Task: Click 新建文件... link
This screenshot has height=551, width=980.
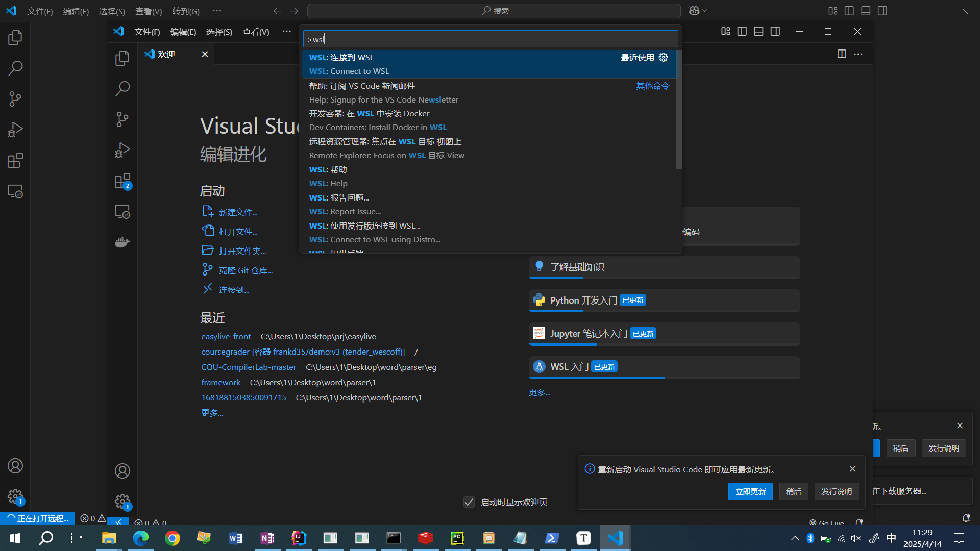Action: 238,212
